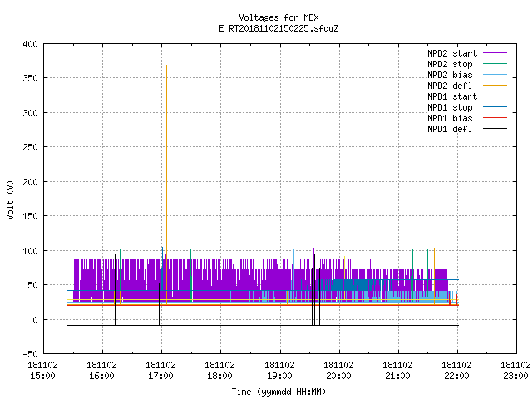Click the green NPD2 stop legend line
This screenshot has width=532, height=399.
coord(495,64)
